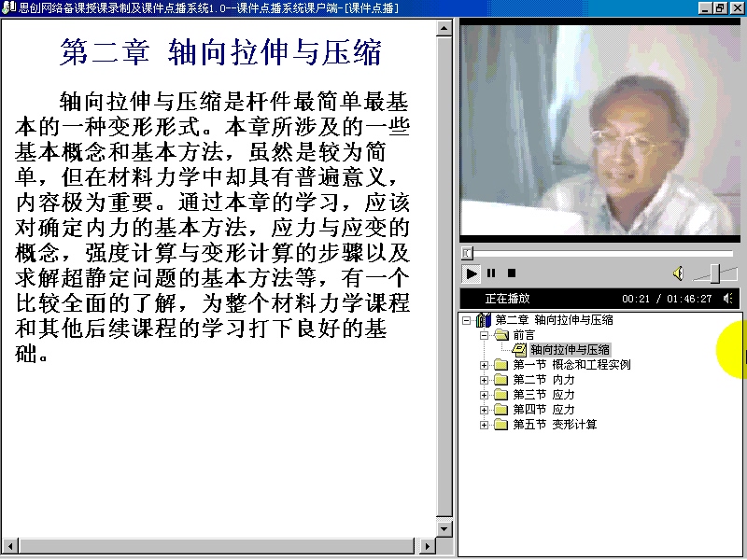The height and width of the screenshot is (560, 747).
Task: Expand 第一节 概念和工程实例 folder
Action: 484,365
